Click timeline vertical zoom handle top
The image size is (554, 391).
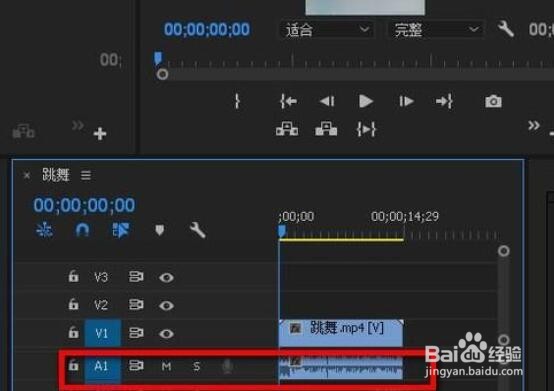pyautogui.click(x=503, y=251)
